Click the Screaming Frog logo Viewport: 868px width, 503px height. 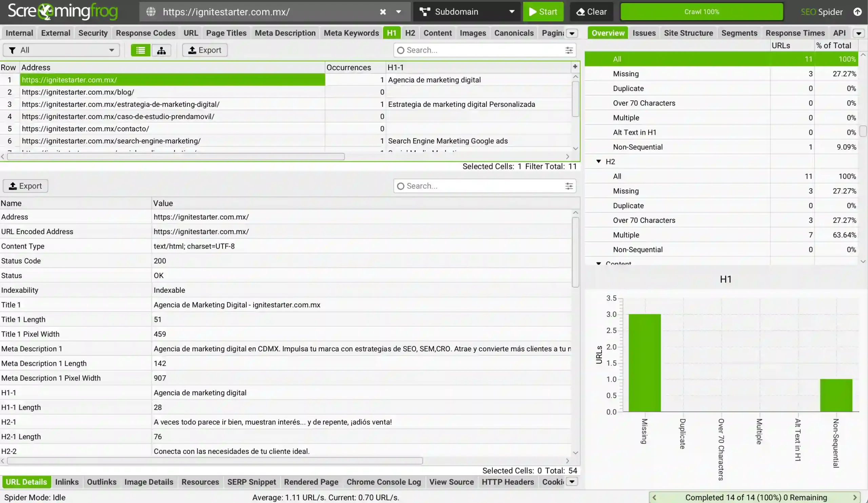[62, 12]
